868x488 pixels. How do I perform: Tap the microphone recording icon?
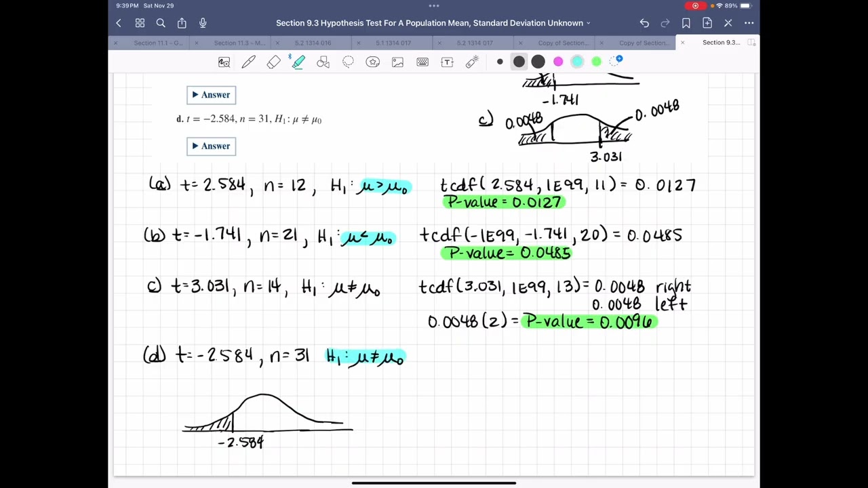coord(203,23)
